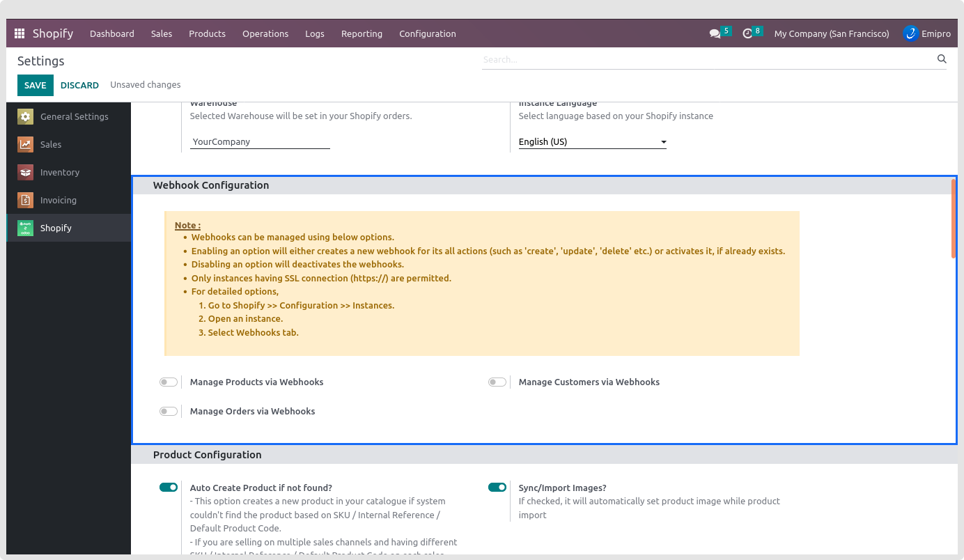Click the Save button

[x=36, y=85]
